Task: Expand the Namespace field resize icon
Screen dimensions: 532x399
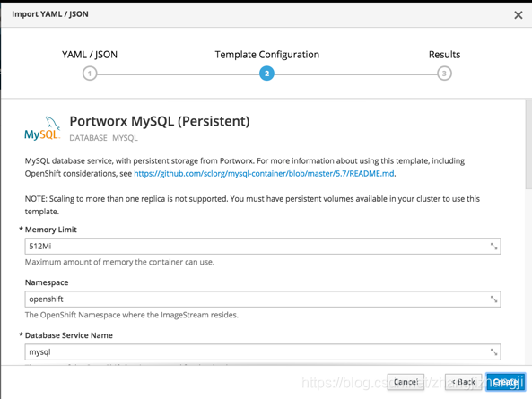Action: coord(493,299)
